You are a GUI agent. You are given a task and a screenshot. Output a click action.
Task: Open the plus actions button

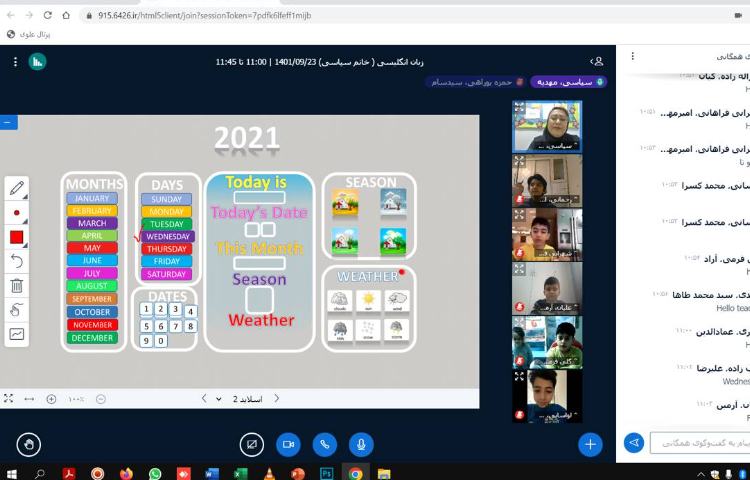(x=591, y=443)
